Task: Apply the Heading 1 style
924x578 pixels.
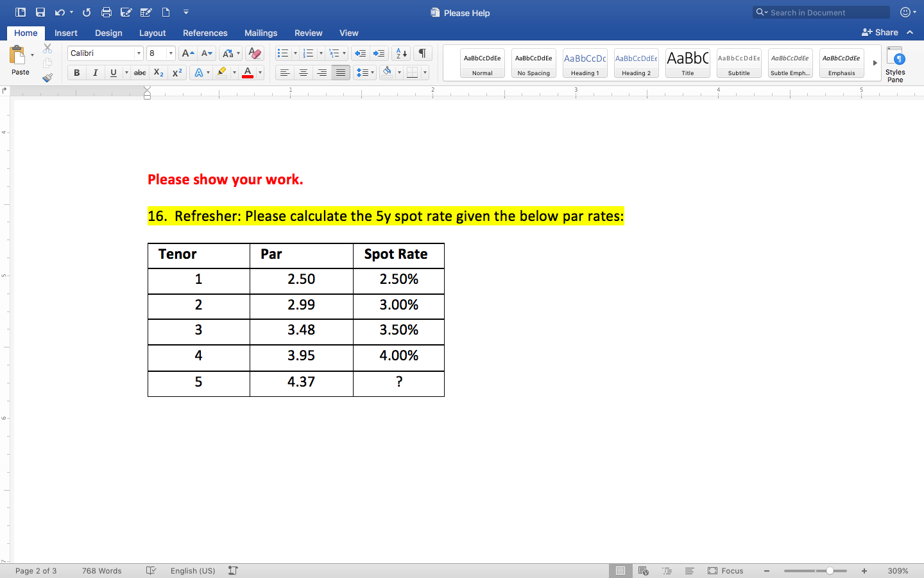Action: pos(585,63)
